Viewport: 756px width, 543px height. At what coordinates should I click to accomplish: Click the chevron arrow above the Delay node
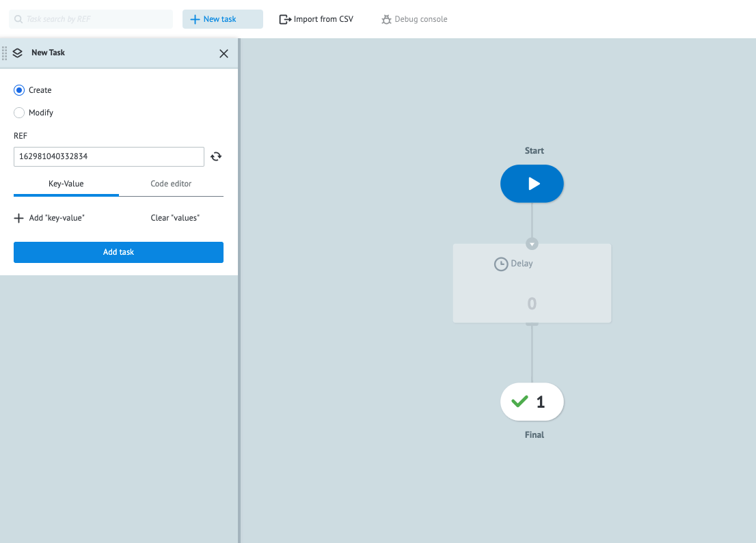pos(532,243)
